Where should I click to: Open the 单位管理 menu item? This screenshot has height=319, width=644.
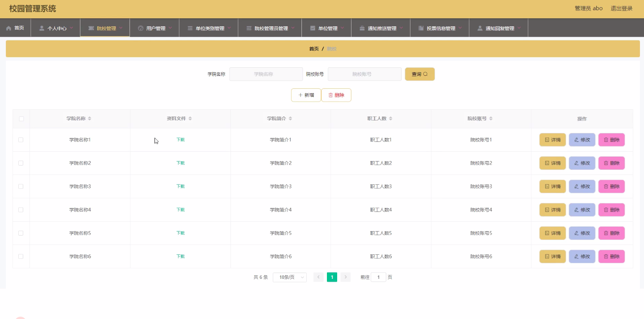tap(326, 28)
